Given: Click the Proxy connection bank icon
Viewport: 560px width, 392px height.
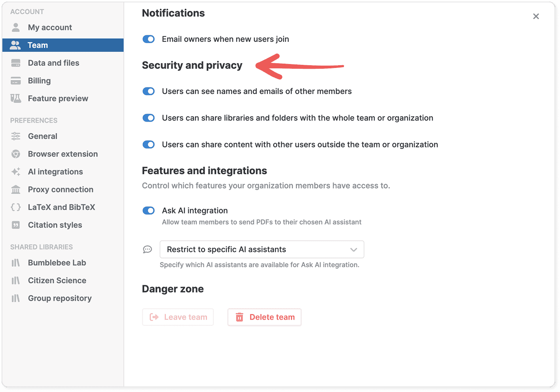Looking at the screenshot, I should (x=16, y=189).
